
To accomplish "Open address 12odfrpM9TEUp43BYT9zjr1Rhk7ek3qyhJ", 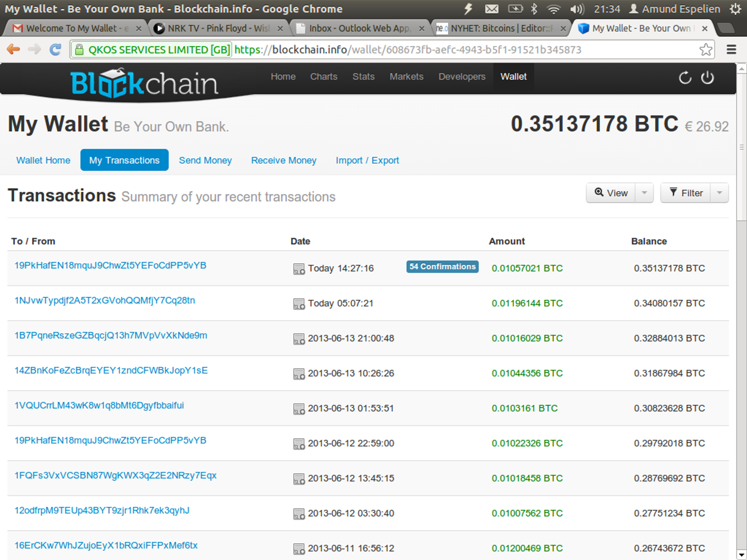I will (102, 510).
